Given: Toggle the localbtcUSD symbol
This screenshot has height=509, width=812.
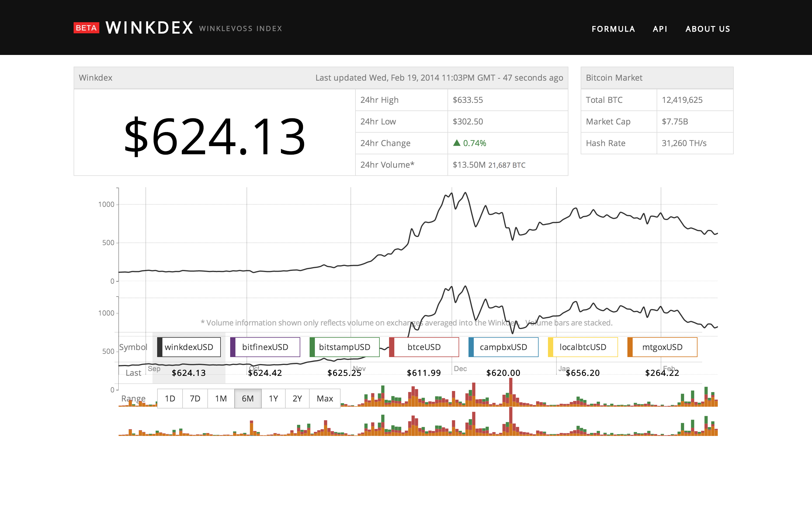Looking at the screenshot, I should pyautogui.click(x=582, y=347).
